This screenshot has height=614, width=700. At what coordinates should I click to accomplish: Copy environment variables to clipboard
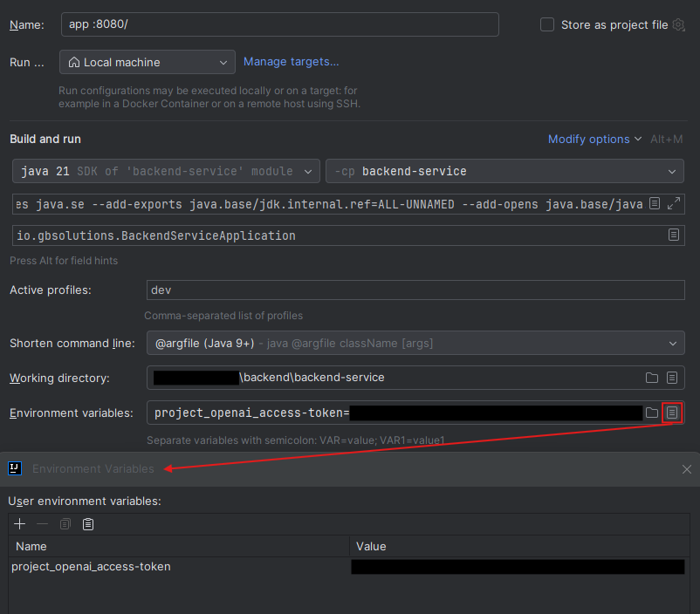pyautogui.click(x=65, y=523)
